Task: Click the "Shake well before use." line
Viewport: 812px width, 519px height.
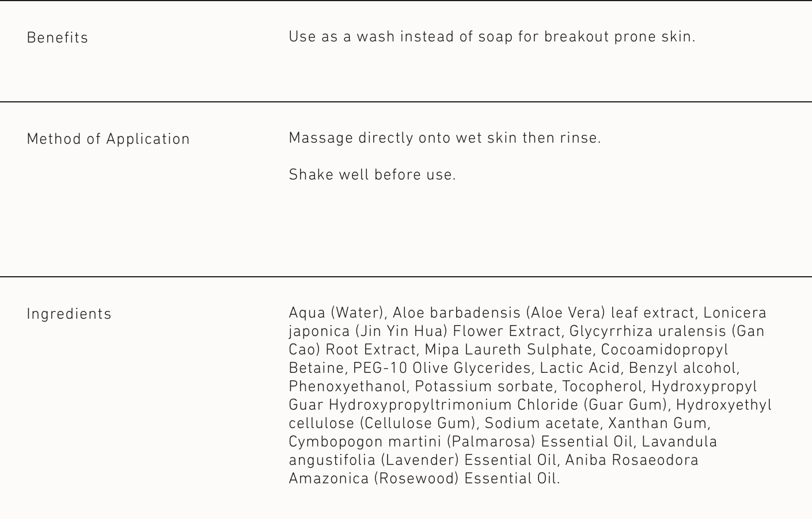Action: pyautogui.click(x=372, y=175)
